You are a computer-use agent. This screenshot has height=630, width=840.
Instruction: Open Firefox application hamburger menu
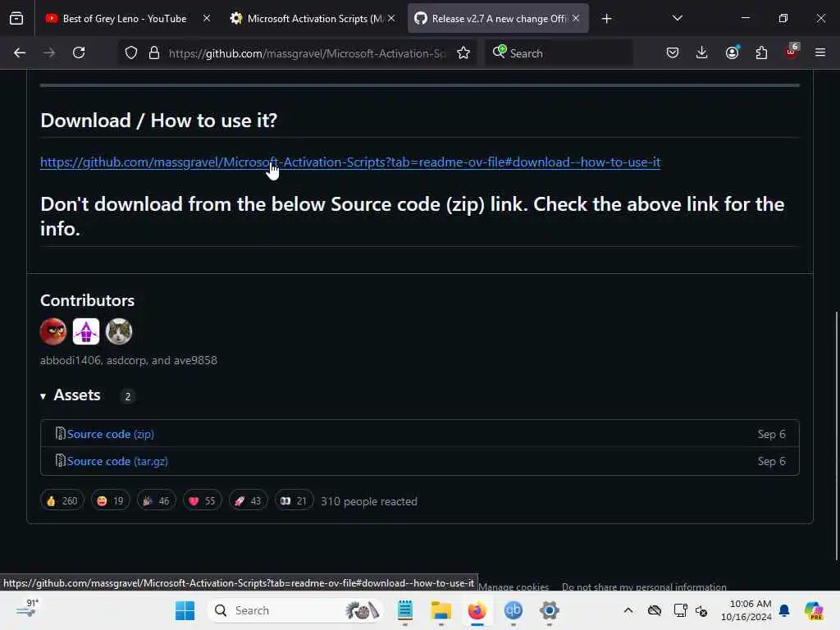point(820,53)
